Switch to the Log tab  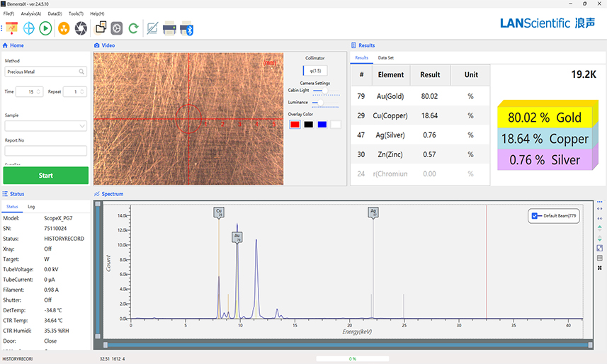coord(31,207)
